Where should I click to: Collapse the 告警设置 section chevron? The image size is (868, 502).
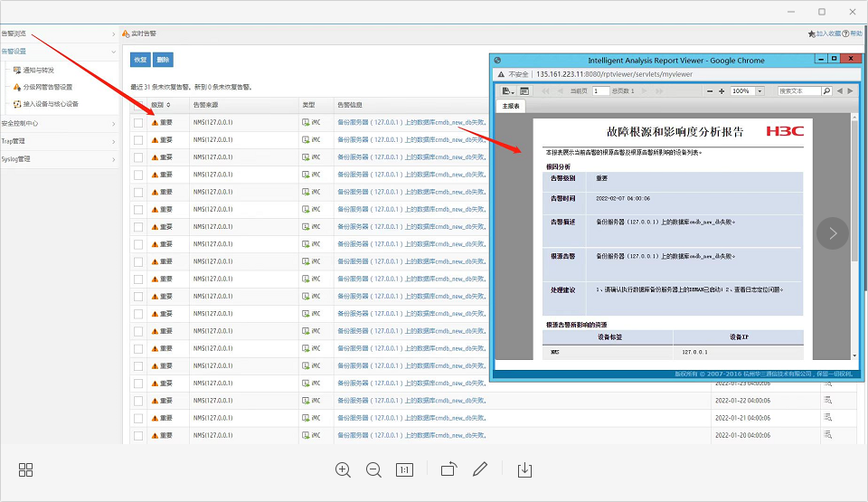[x=114, y=52]
